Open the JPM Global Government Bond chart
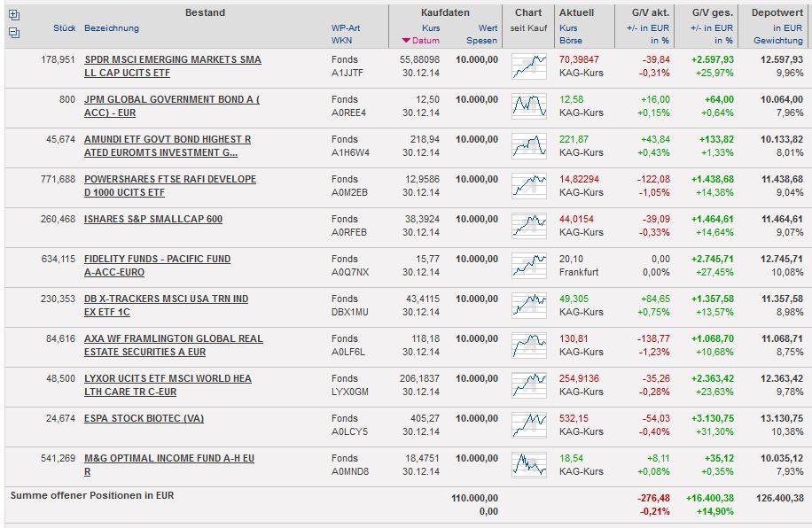The image size is (812, 528). (529, 106)
